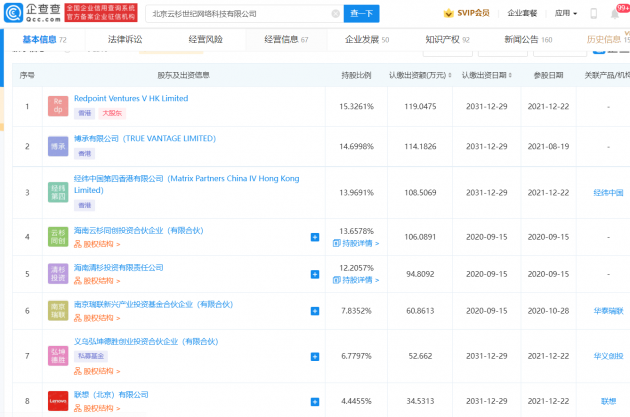630x417 pixels.
Task: Click 香港 tag under Redpoint Ventures
Action: coord(84,113)
